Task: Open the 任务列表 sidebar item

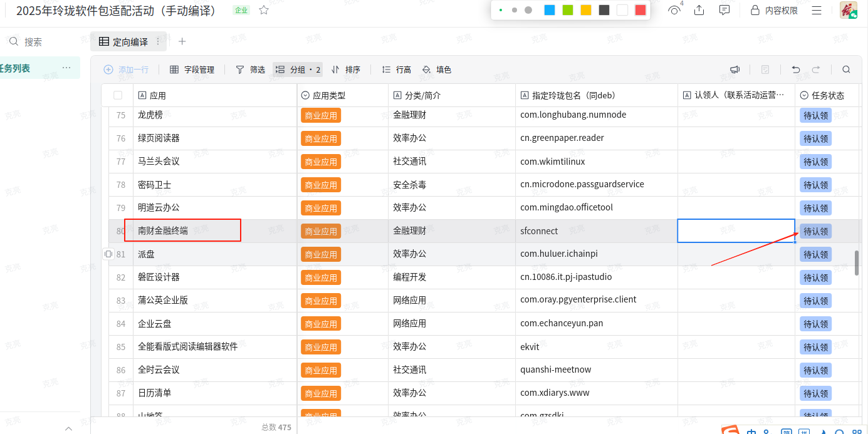Action: click(15, 68)
